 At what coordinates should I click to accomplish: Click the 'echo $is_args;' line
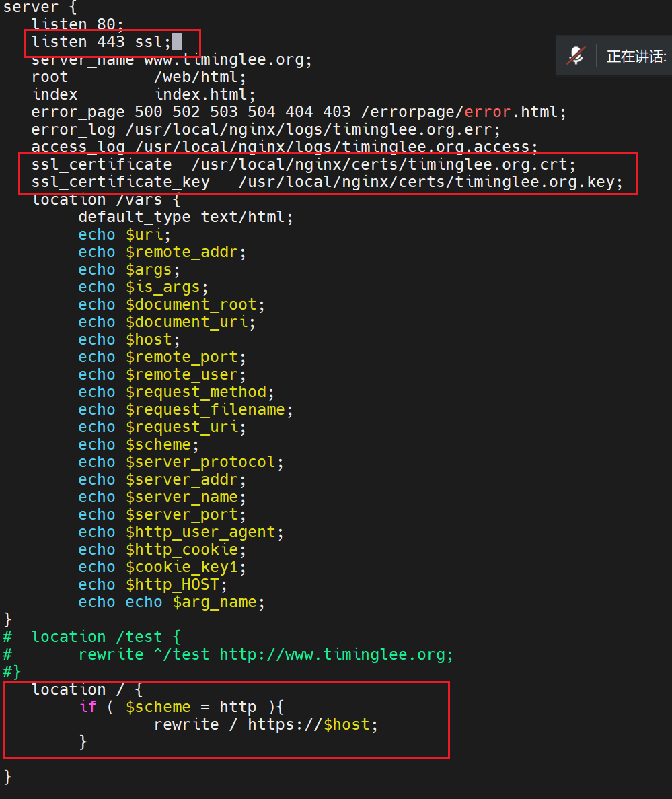pos(143,287)
